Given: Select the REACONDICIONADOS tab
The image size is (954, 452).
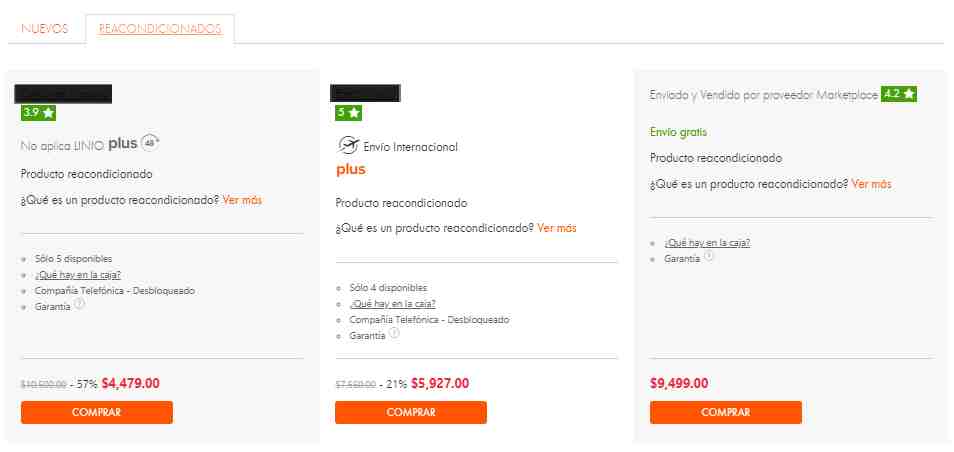Looking at the screenshot, I should click(160, 29).
